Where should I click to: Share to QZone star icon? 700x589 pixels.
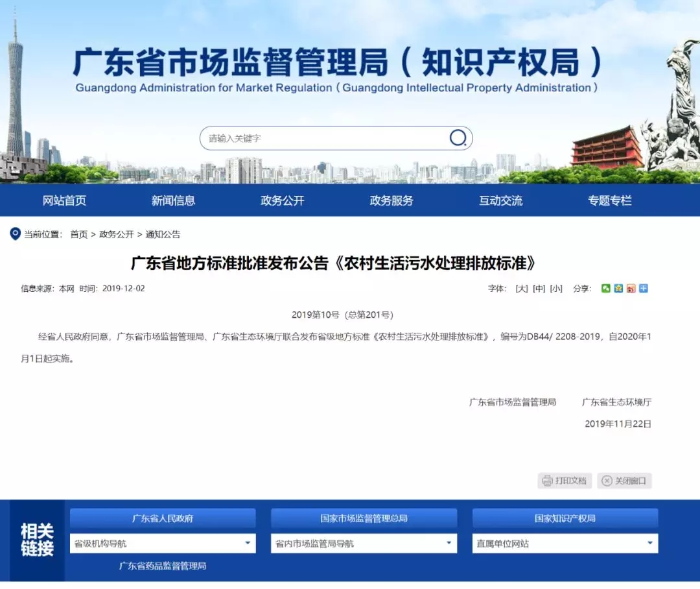click(x=618, y=289)
